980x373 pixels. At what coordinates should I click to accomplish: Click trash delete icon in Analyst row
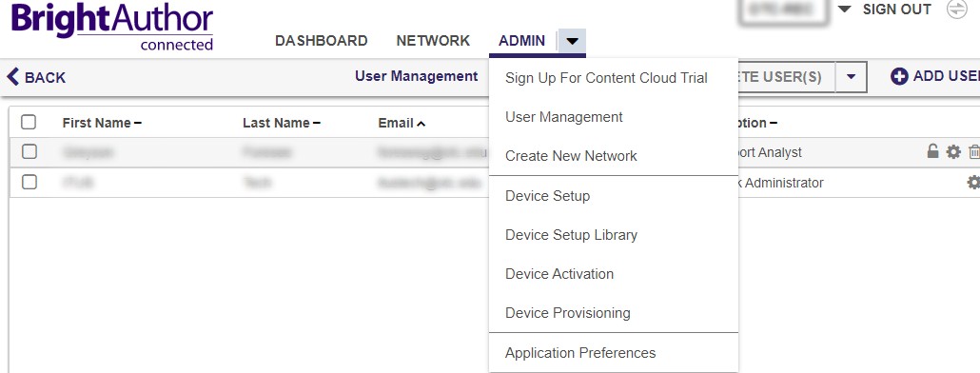tap(973, 152)
